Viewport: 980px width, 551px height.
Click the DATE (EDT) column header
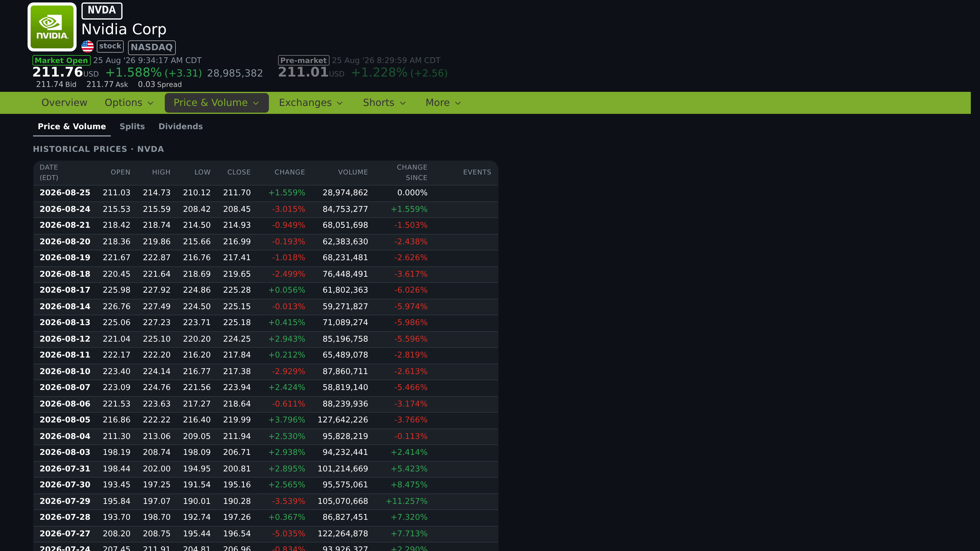pos(49,172)
